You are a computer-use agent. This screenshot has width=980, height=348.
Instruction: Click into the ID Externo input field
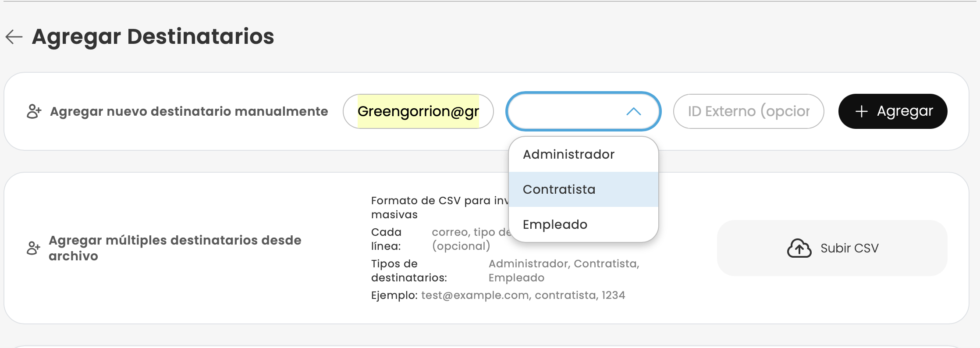[748, 111]
